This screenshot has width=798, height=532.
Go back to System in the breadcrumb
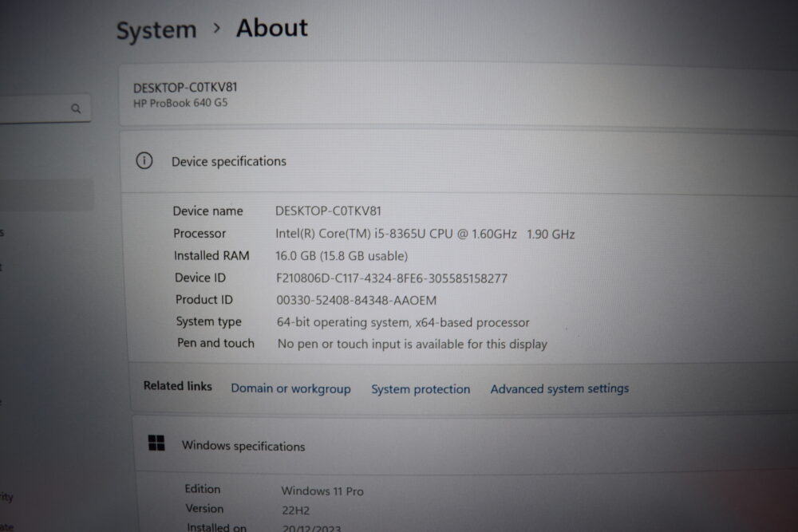(156, 30)
